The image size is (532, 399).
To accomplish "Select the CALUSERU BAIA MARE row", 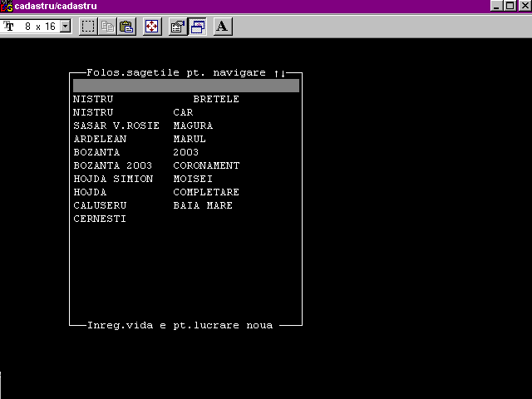I will (x=153, y=205).
